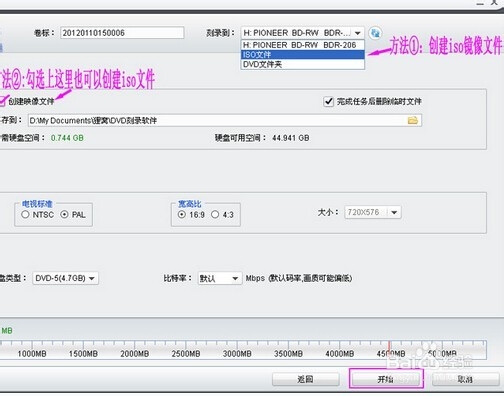Screen dimensions: 504x396
Task: Choose the 4:3 aspect ratio
Action: coord(215,214)
